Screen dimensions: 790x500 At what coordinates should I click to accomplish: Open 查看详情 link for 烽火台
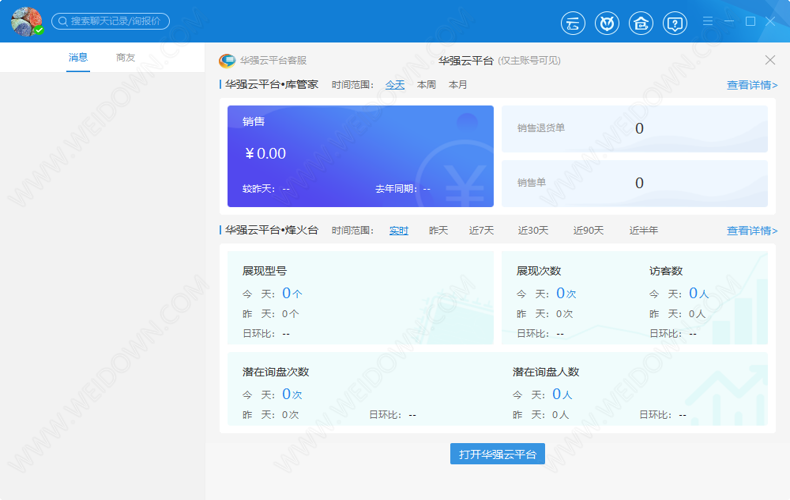tap(751, 231)
